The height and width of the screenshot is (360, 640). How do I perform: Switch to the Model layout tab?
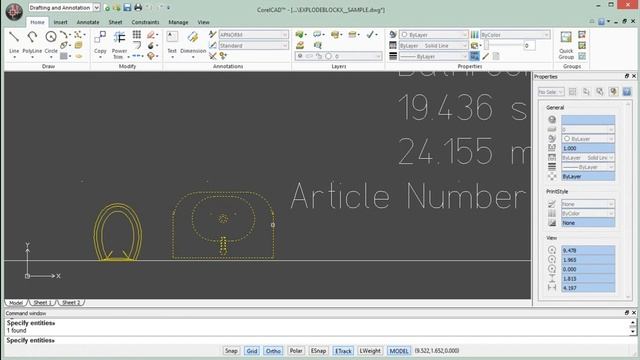(x=16, y=302)
